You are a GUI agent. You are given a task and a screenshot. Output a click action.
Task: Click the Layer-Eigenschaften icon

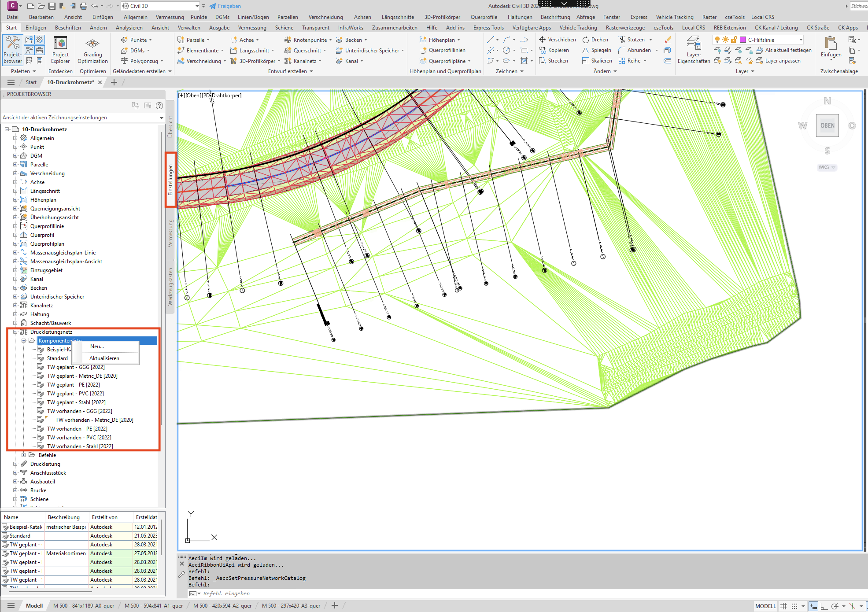click(694, 50)
